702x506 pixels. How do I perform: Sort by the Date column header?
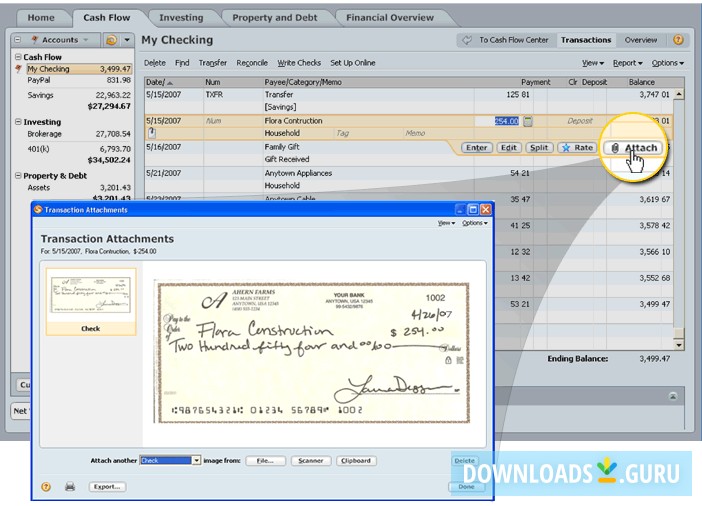174,82
